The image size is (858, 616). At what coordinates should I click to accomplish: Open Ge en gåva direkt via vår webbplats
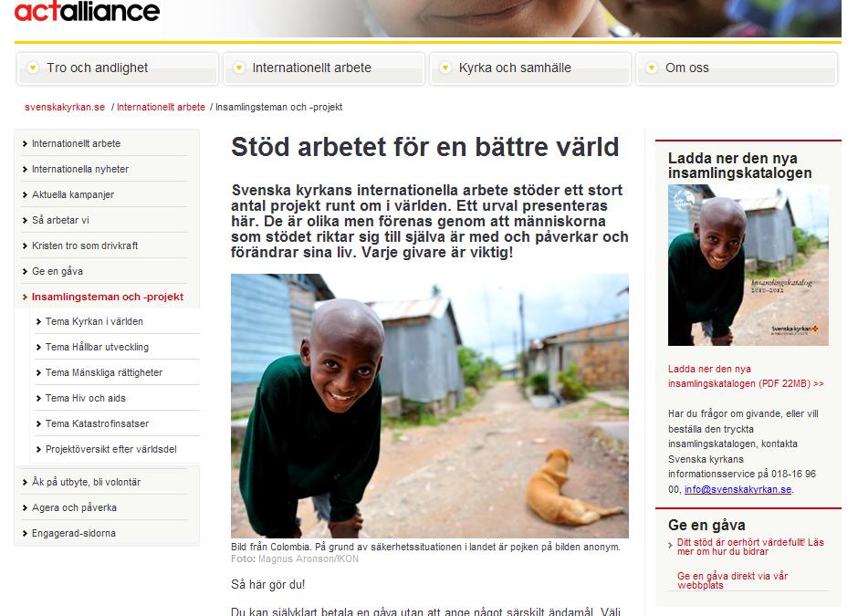[732, 580]
